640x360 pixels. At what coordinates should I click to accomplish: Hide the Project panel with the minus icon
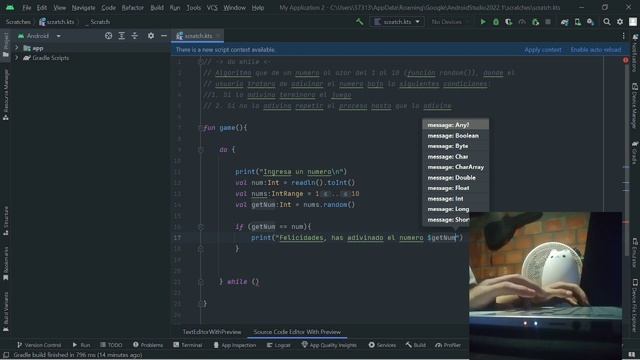tap(164, 36)
